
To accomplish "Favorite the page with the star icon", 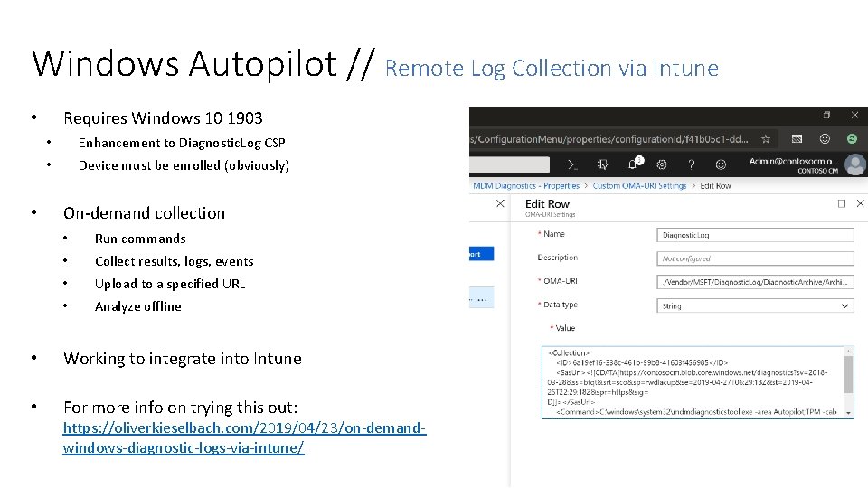I will [766, 139].
